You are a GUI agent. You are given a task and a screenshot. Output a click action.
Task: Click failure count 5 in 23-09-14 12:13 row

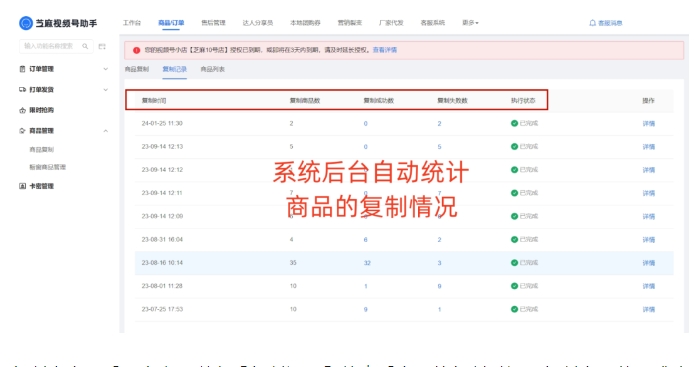coord(439,147)
